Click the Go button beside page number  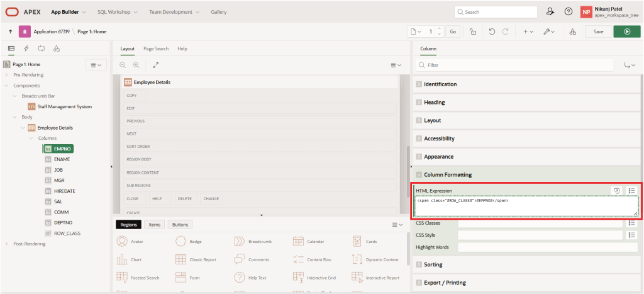coord(453,31)
